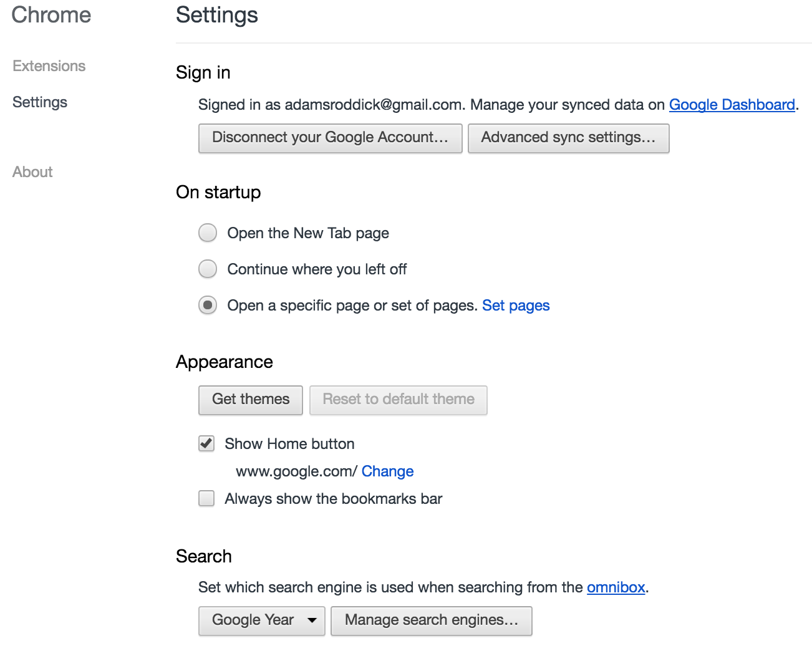Go to Extensions in the sidebar

tap(49, 66)
